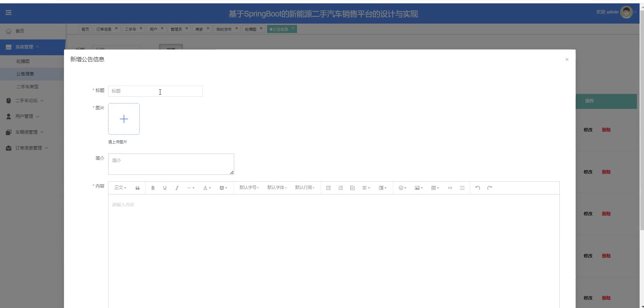Collapse the 系统管理 sidebar menu
The image size is (644, 308).
33,47
